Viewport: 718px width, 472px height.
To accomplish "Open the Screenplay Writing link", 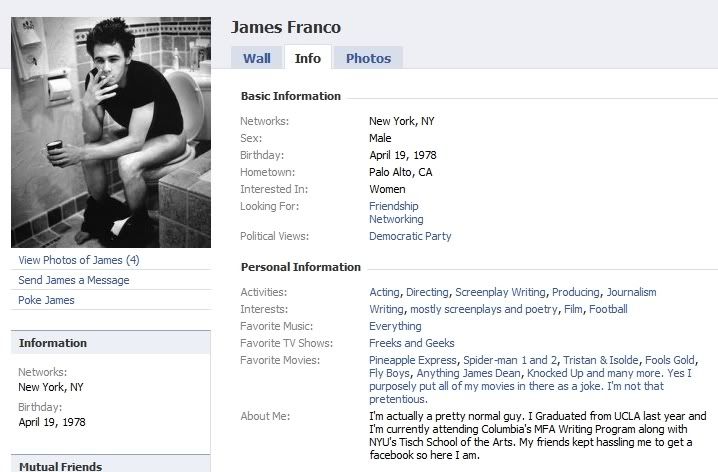I will coord(501,292).
